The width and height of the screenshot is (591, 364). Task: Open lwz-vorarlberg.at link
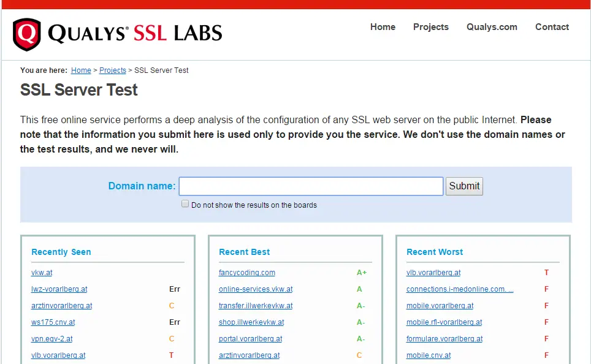(x=59, y=289)
